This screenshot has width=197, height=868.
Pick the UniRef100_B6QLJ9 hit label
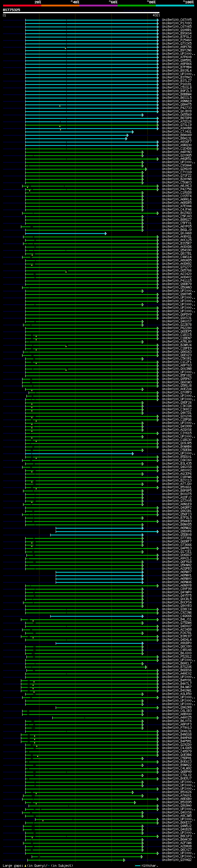pyautogui.click(x=177, y=230)
